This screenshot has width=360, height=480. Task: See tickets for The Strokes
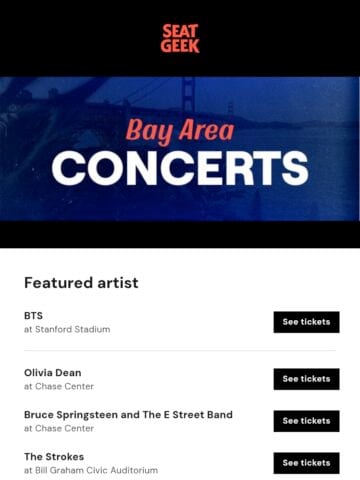(x=306, y=463)
